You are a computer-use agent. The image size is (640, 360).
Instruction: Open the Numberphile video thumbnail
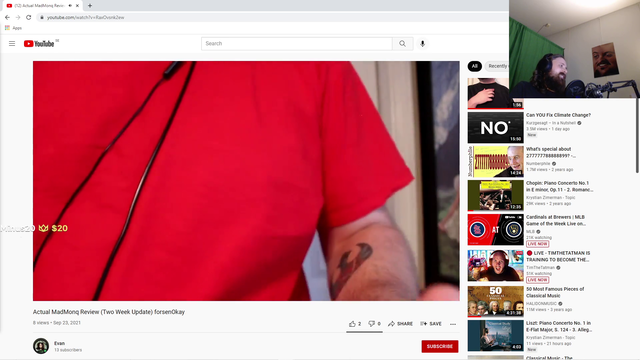click(496, 161)
